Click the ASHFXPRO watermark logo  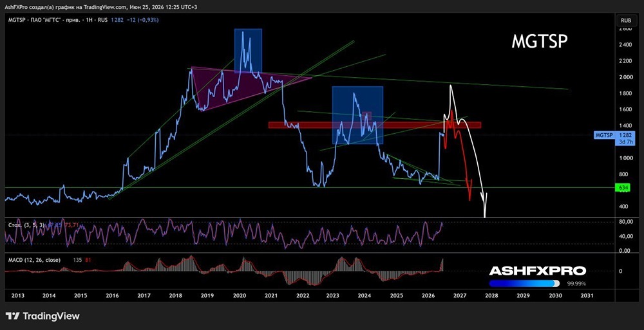(537, 271)
